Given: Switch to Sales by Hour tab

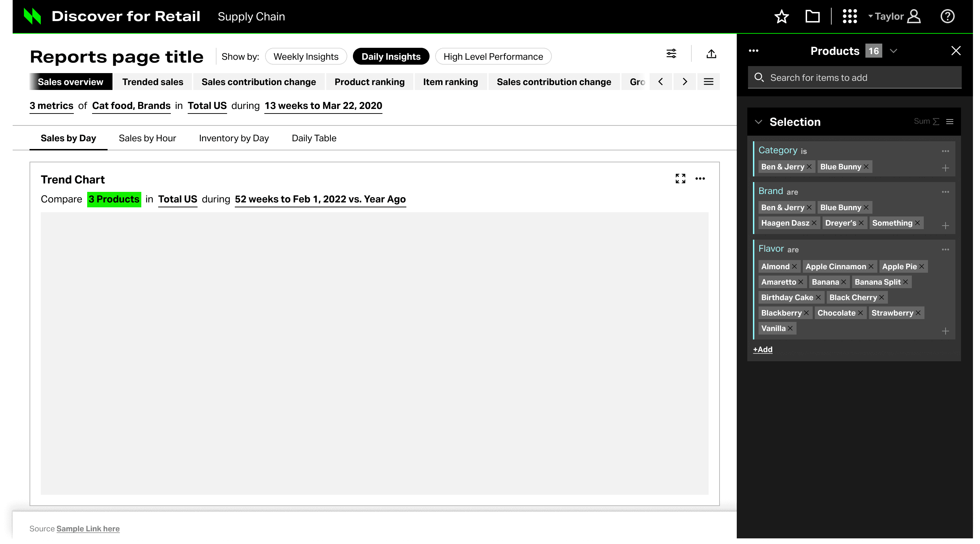Looking at the screenshot, I should (x=147, y=138).
